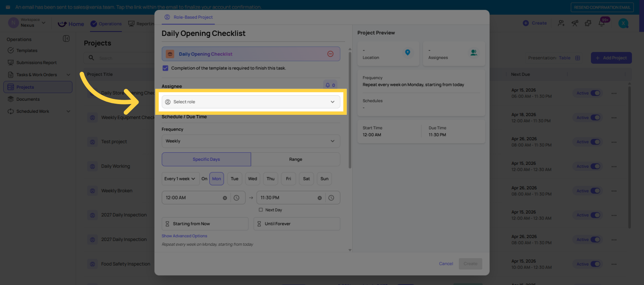Click the Daily Opening Checklist template icon

coord(170,54)
